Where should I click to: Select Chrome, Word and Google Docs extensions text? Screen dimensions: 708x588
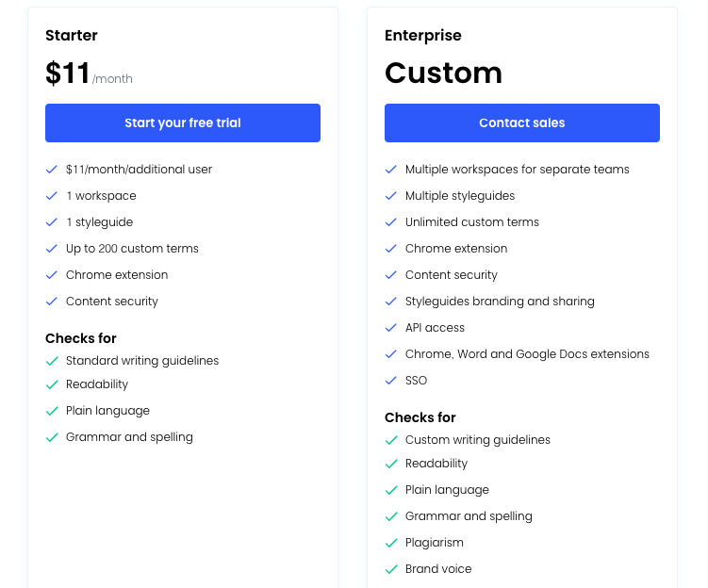click(x=527, y=354)
